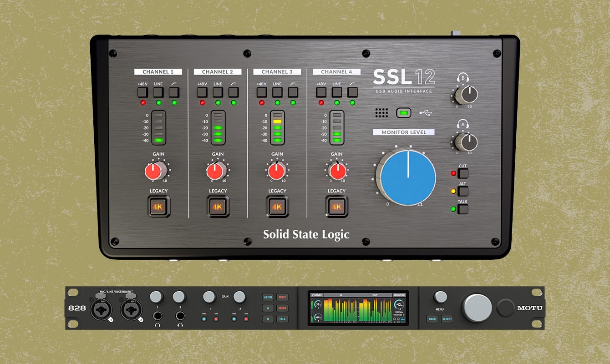Click the CHANNEL 4 label
610x364 pixels.
tap(337, 72)
